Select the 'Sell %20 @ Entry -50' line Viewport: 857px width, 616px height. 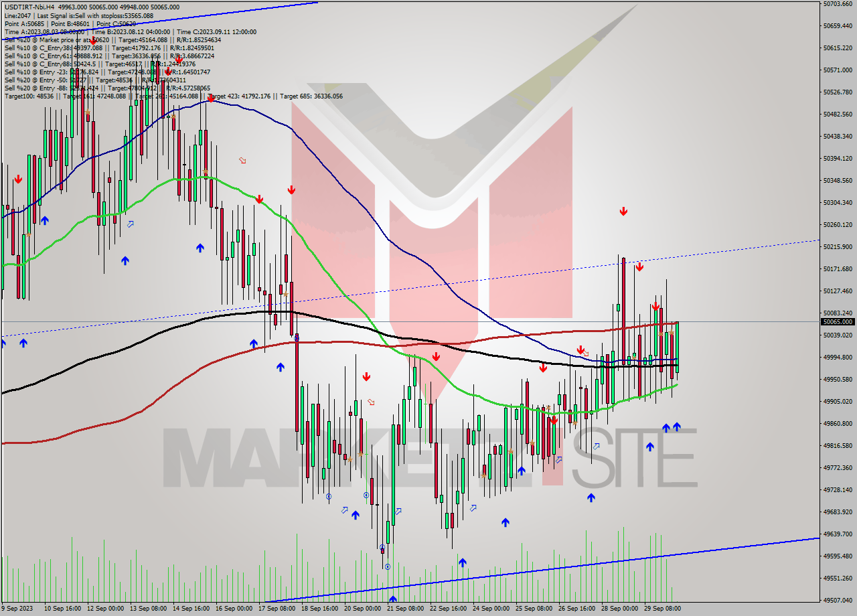tap(95, 80)
